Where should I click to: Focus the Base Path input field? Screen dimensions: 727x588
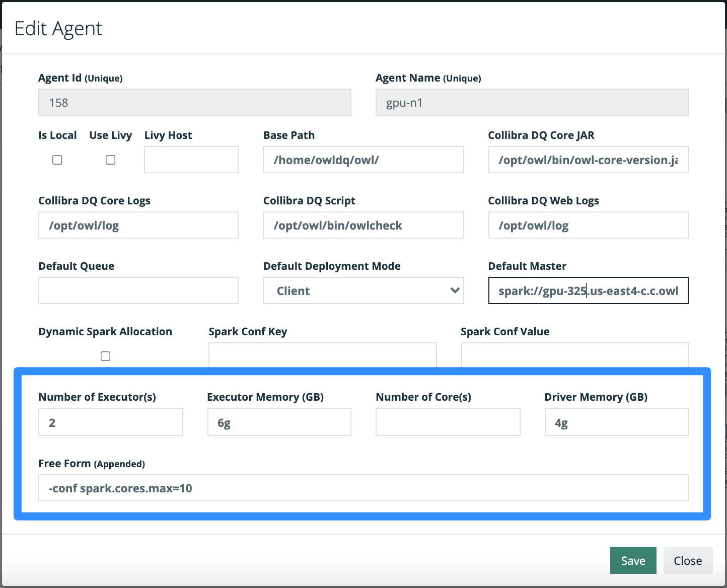tap(363, 160)
